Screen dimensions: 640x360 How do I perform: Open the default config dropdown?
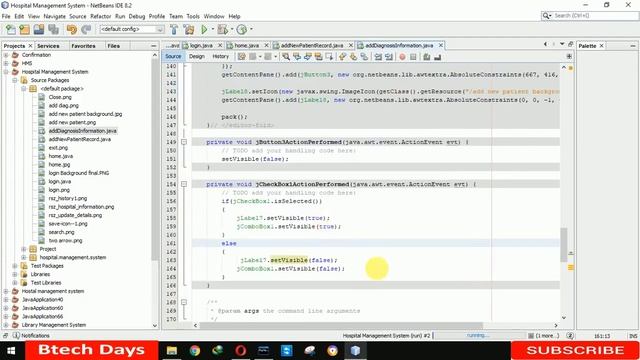[132, 29]
